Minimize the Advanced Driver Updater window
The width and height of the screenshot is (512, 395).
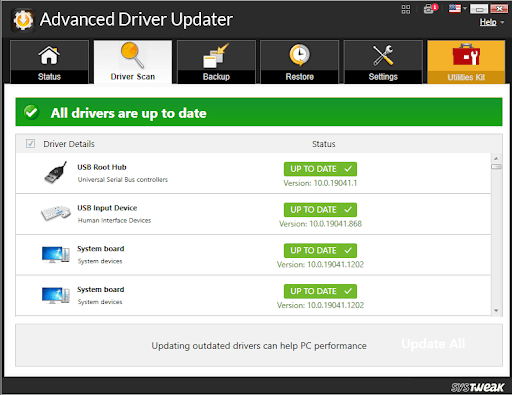point(479,9)
